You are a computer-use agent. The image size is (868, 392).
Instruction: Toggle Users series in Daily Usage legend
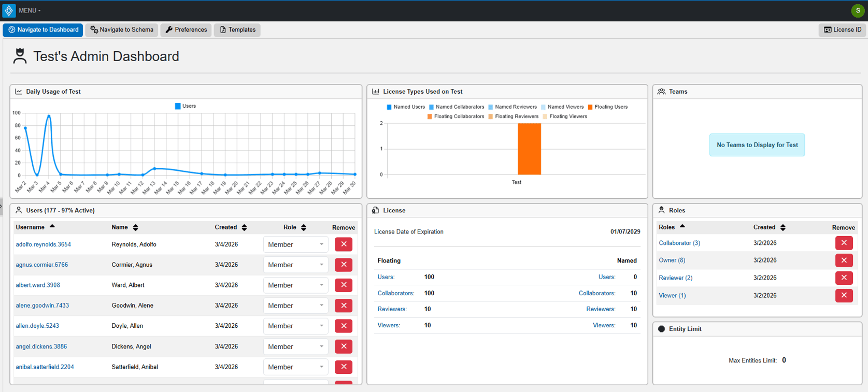186,106
